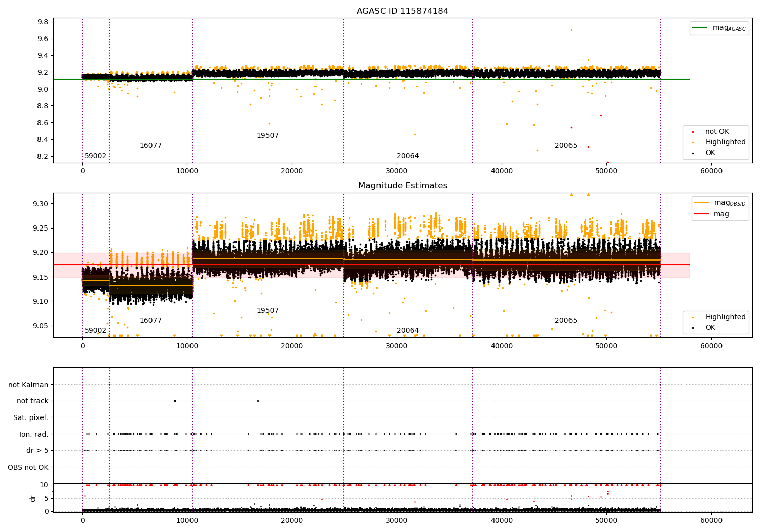
Task: Click the 5 tick on the dr axis
Action: click(x=47, y=499)
